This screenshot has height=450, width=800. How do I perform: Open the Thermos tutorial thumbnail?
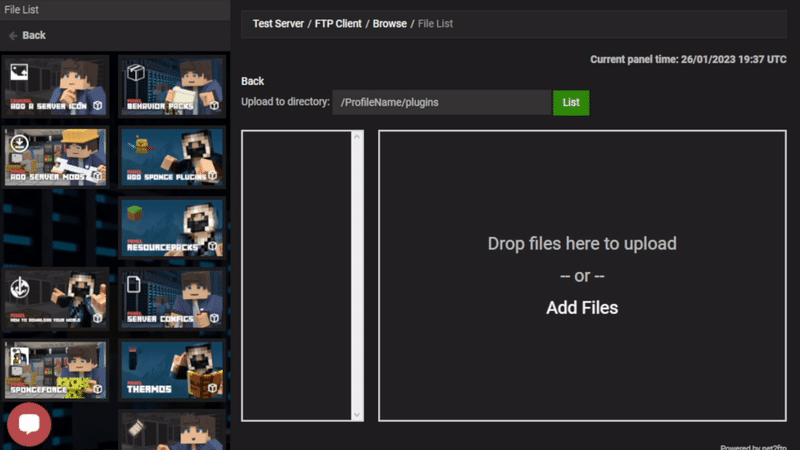coord(172,369)
